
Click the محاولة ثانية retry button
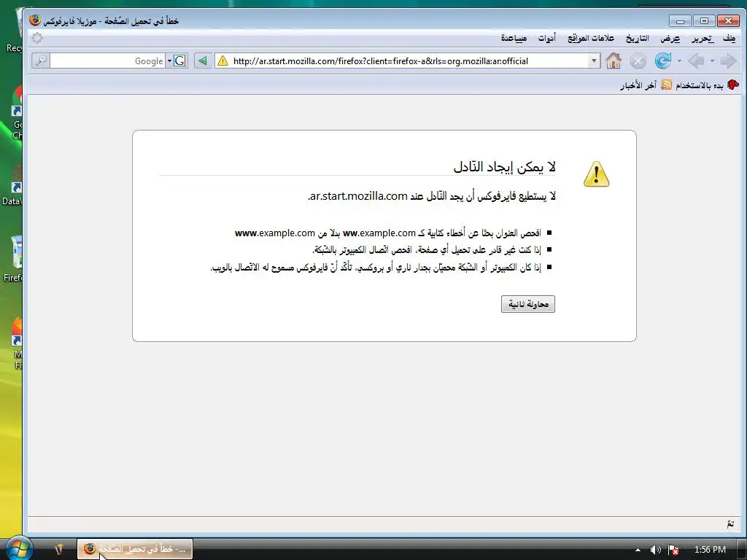coord(528,304)
